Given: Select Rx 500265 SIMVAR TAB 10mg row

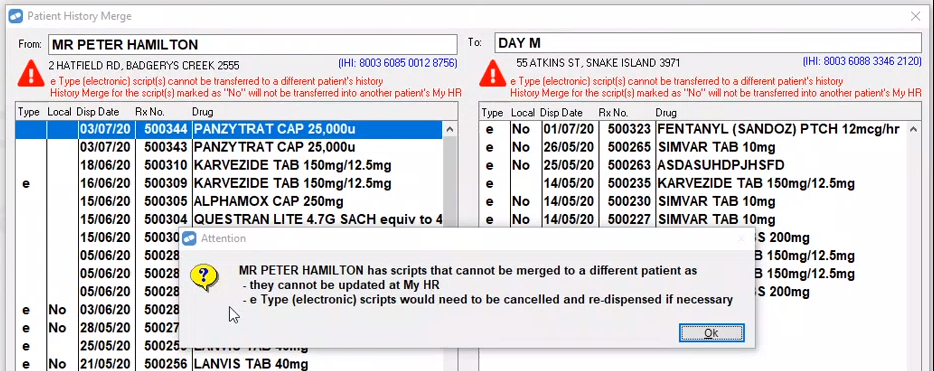Looking at the screenshot, I should [692, 147].
